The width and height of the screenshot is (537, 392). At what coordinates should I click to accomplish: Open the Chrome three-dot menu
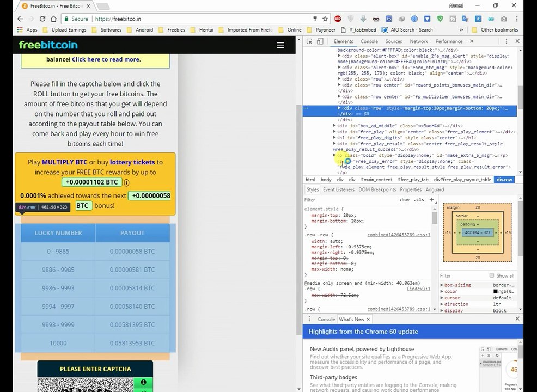(516, 19)
